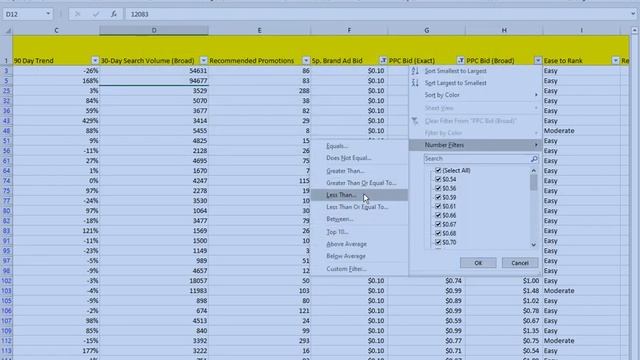Click cell with value 94677
This screenshot has width=640, height=360.
(154, 81)
